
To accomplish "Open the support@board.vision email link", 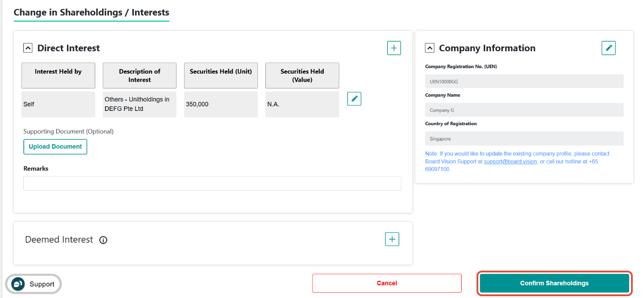I will click(x=510, y=162).
